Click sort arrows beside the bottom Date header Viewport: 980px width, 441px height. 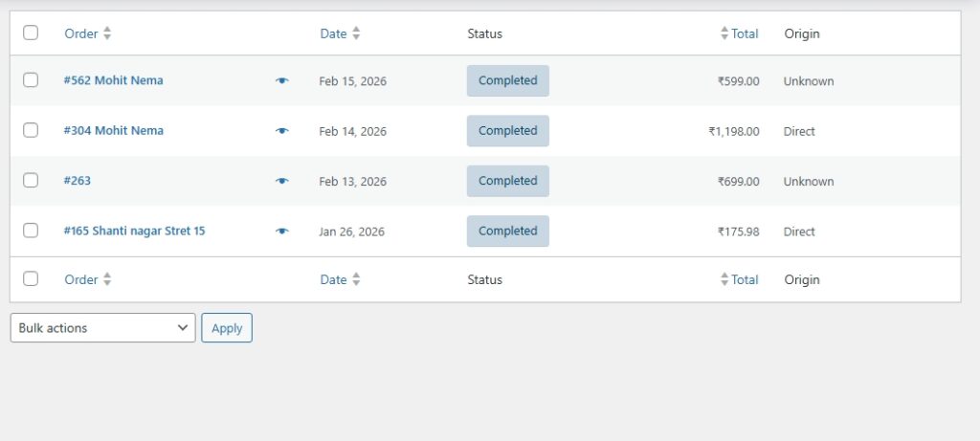(356, 279)
